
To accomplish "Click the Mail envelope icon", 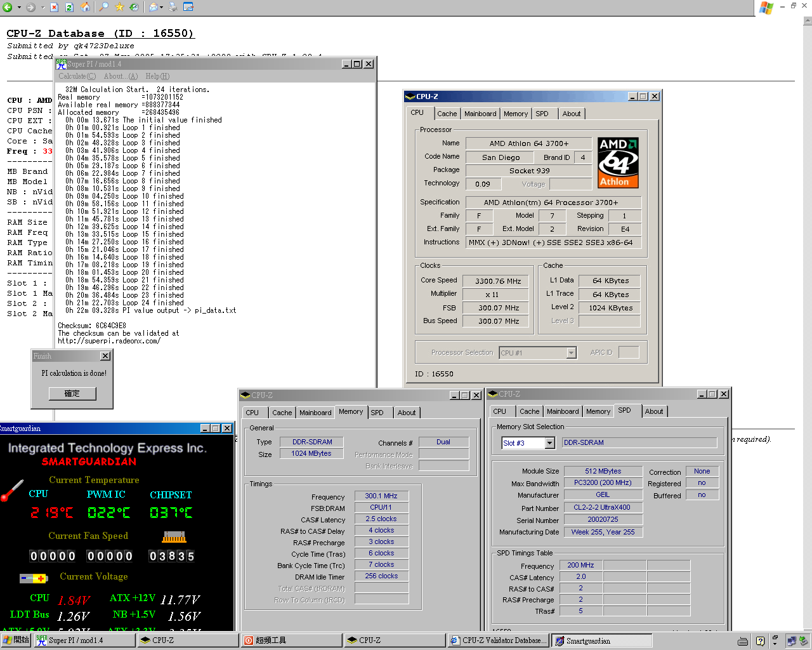I will 153,7.
